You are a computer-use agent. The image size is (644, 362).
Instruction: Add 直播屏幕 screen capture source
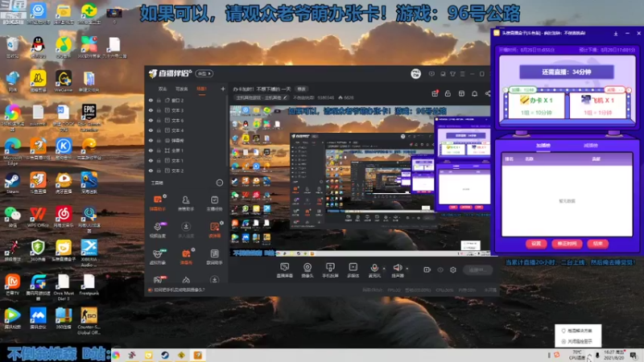[x=285, y=270]
